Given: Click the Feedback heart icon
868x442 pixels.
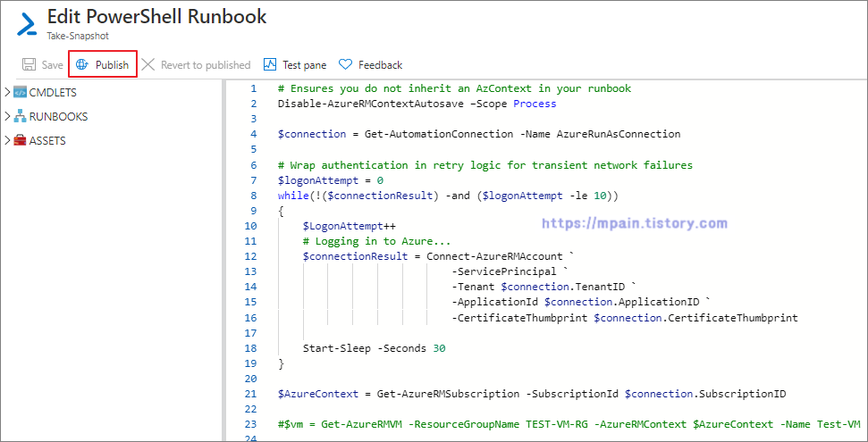Looking at the screenshot, I should click(345, 64).
